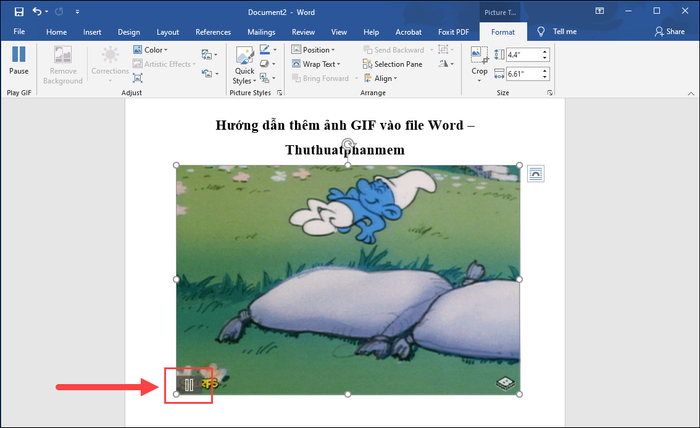The width and height of the screenshot is (700, 428).
Task: Select the References tab
Action: coord(213,32)
